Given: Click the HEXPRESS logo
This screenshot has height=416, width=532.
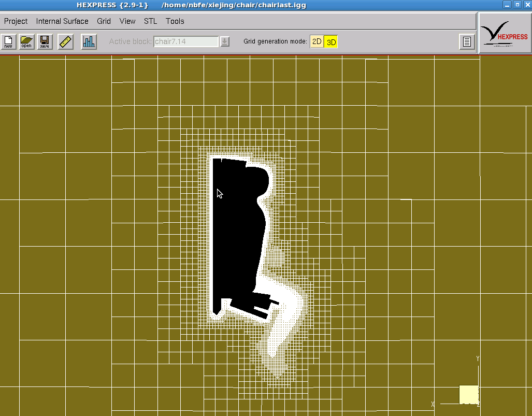Looking at the screenshot, I should pos(505,33).
